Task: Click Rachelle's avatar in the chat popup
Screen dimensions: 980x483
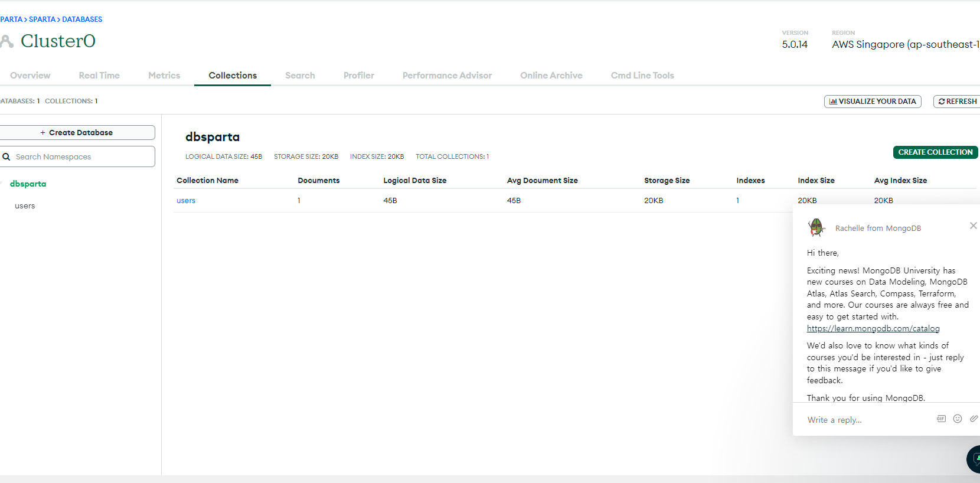Action: [816, 227]
